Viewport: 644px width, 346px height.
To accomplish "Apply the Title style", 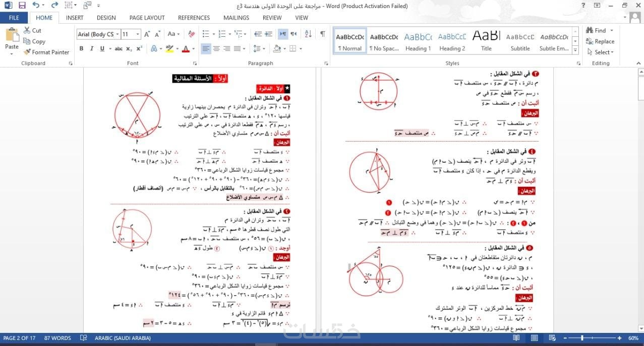I will click(486, 41).
